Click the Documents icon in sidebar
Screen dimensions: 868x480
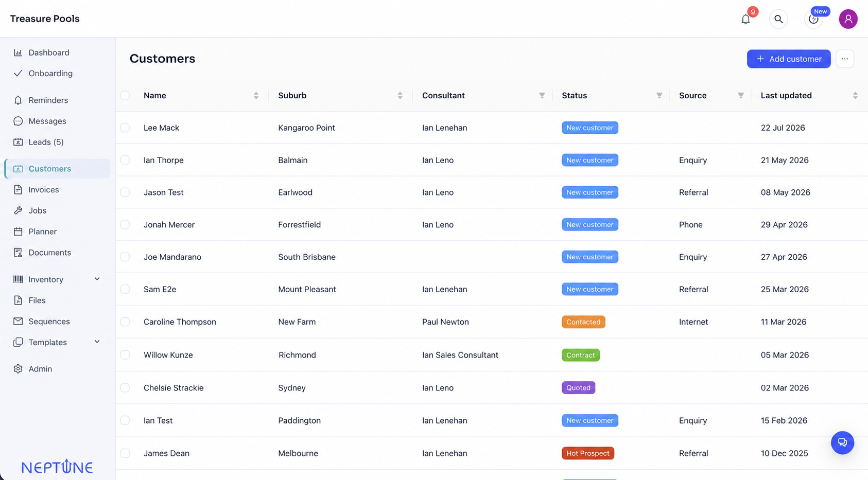18,253
